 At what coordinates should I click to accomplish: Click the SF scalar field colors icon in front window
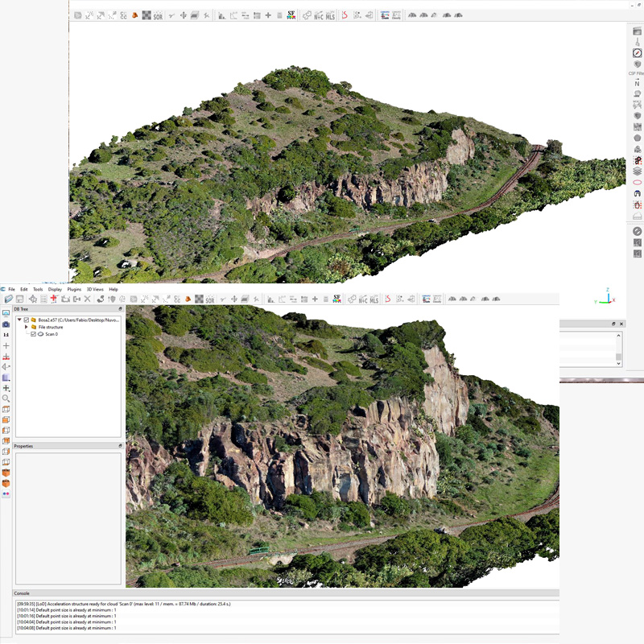[x=336, y=299]
